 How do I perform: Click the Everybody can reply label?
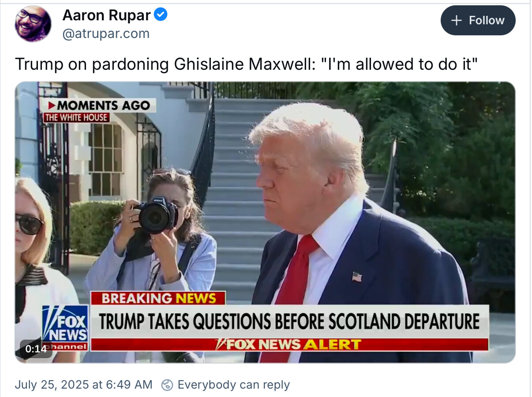pos(233,385)
